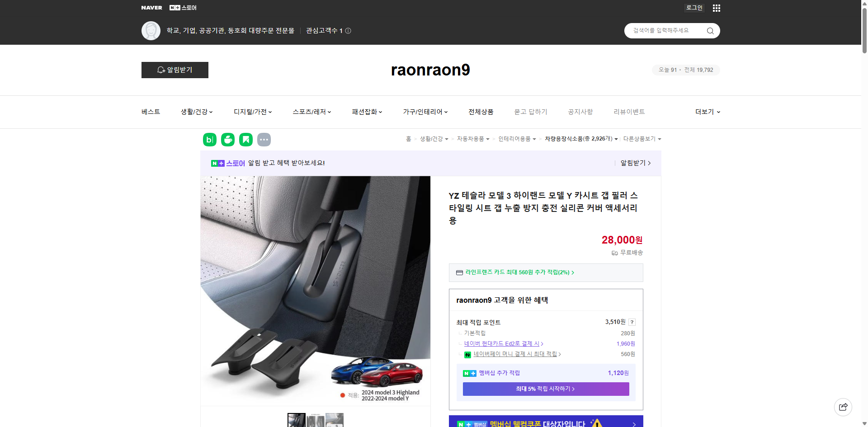Image resolution: width=868 pixels, height=427 pixels.
Task: Bookmark the product with the green Keep icon
Action: click(x=245, y=140)
